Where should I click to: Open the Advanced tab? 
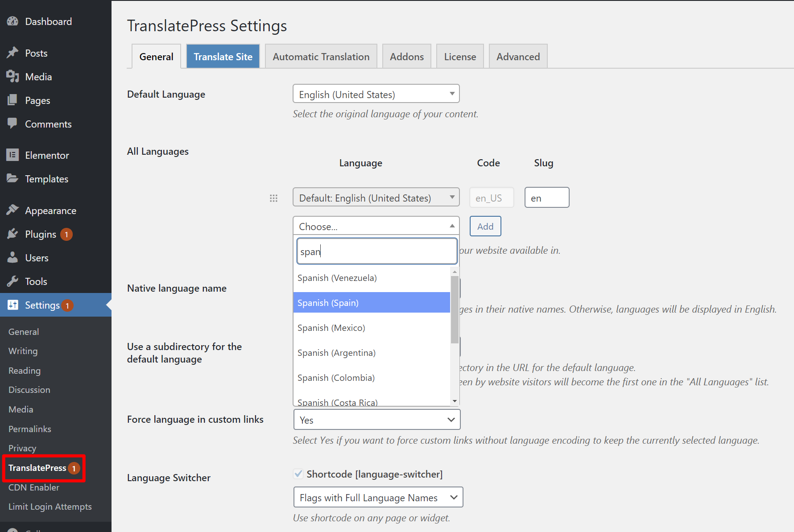click(x=518, y=57)
